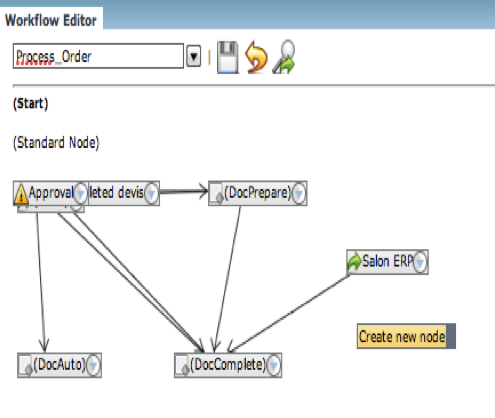Expand the DocAuto node dropdown arrow
Screen dimensions: 495x418
pos(93,365)
